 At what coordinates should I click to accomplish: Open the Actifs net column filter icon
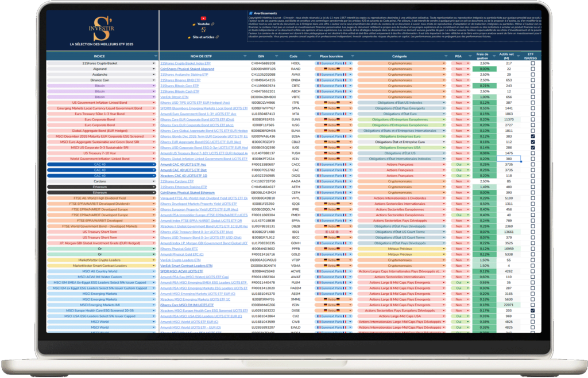point(519,56)
